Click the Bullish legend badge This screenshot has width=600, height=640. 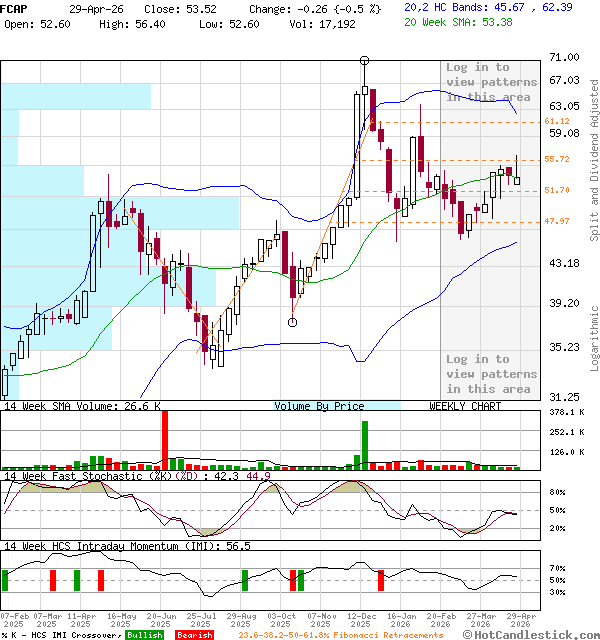tap(145, 635)
